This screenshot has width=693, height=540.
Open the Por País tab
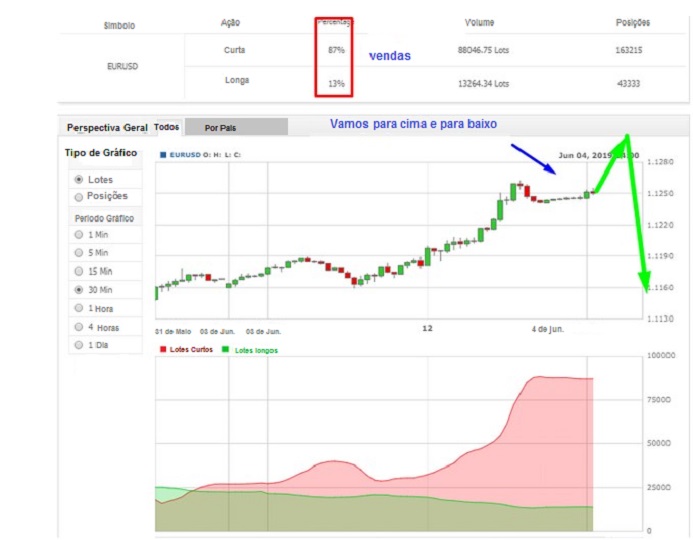[223, 128]
